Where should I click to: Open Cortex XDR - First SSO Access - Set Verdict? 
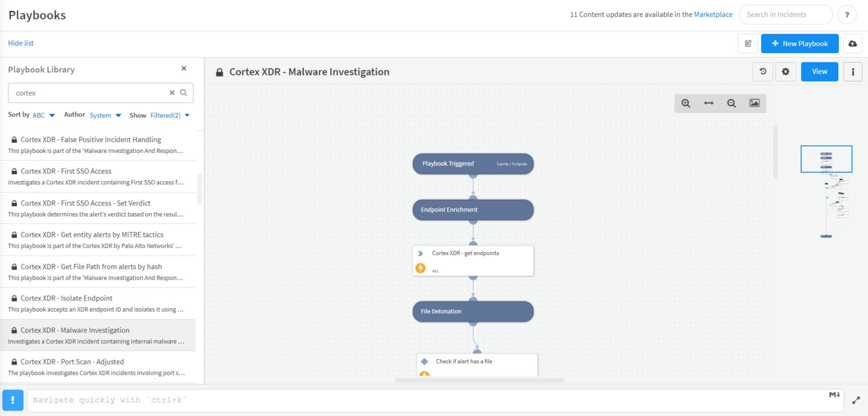tap(98, 208)
